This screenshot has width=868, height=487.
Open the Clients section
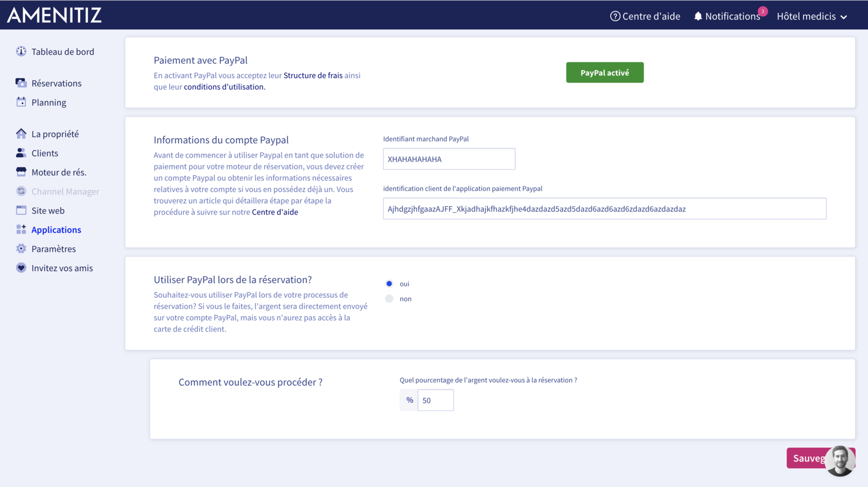coord(44,153)
